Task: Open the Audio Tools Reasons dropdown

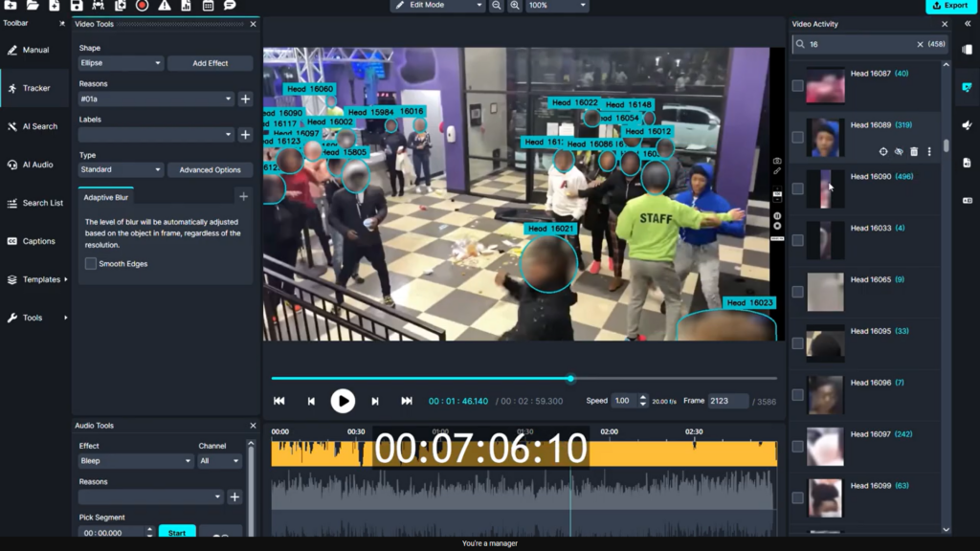Action: coord(150,496)
